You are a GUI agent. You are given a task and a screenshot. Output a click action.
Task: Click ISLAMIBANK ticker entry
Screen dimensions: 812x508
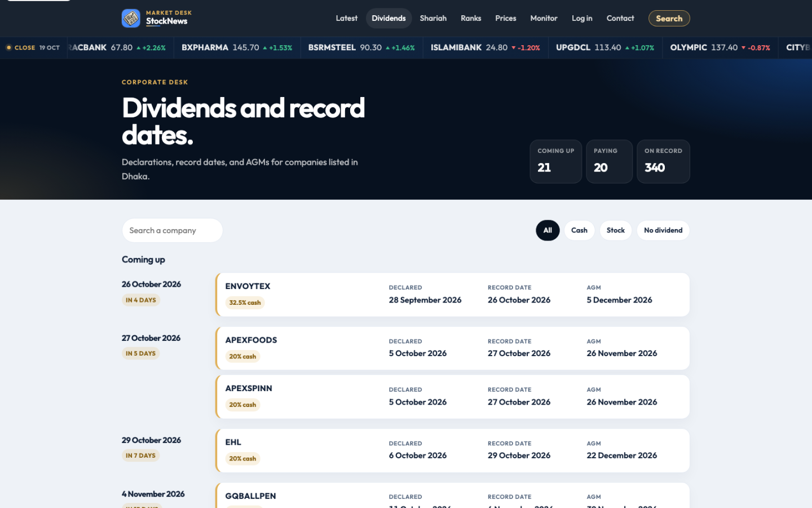point(485,47)
